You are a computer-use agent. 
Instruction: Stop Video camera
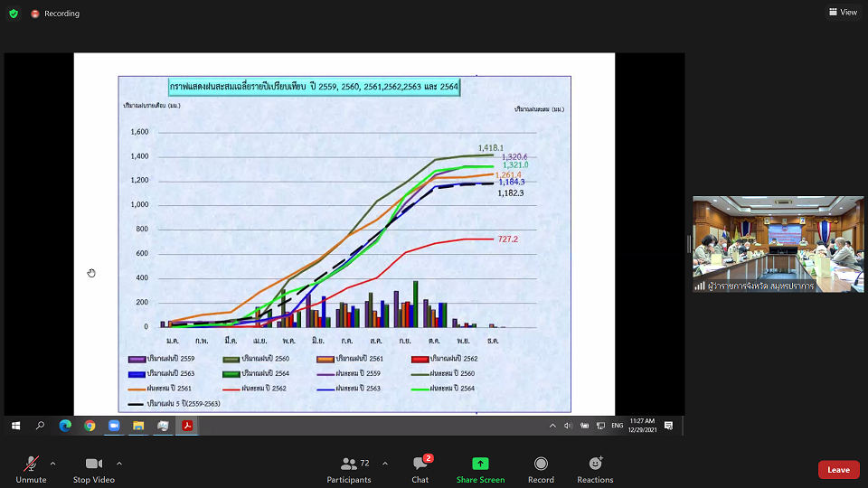[93, 470]
